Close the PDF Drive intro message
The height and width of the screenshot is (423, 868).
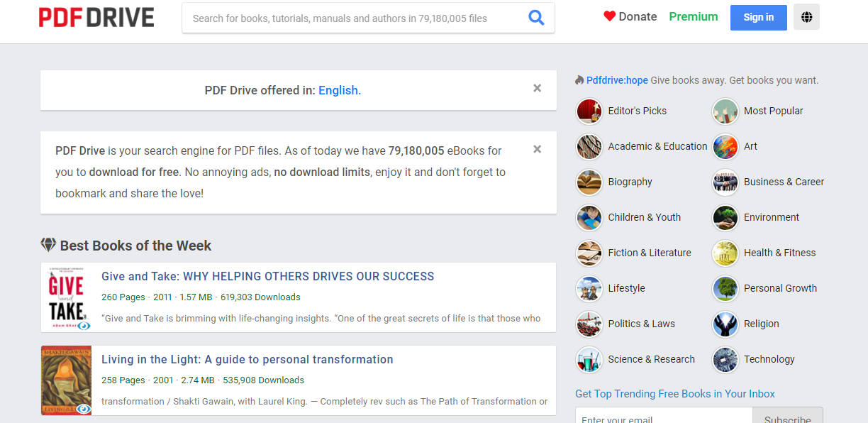click(x=538, y=149)
